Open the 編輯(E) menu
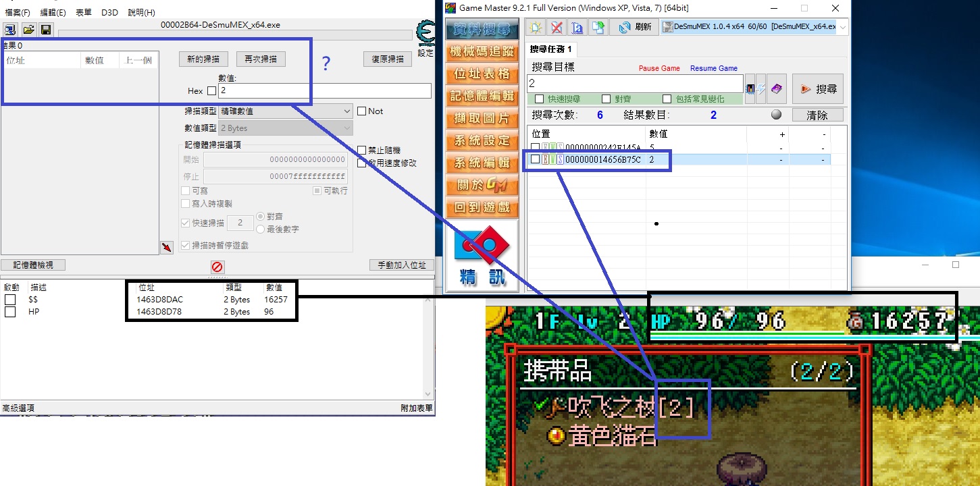Screen dimensions: 980x486 (53, 13)
